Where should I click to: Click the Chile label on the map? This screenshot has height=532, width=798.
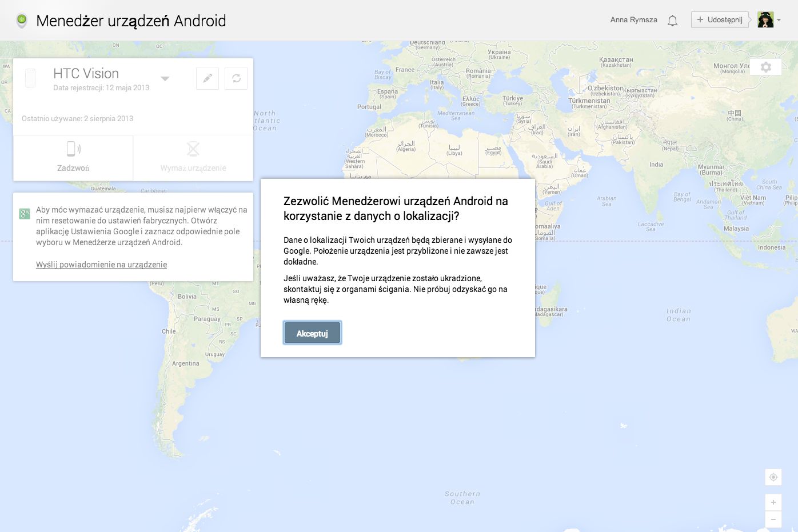click(x=169, y=331)
